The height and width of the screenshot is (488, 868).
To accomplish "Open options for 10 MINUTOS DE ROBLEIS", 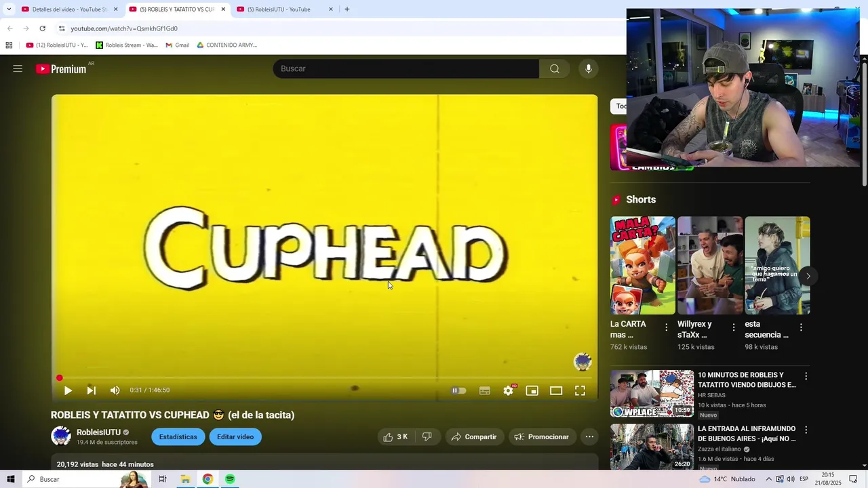I will pyautogui.click(x=806, y=376).
